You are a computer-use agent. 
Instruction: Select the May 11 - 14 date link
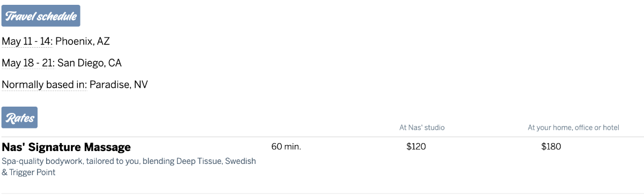26,41
